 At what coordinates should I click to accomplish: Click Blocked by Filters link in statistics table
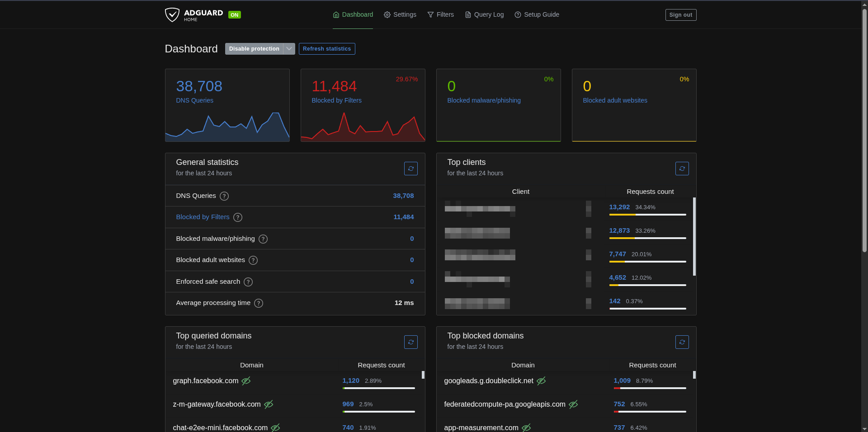coord(203,217)
